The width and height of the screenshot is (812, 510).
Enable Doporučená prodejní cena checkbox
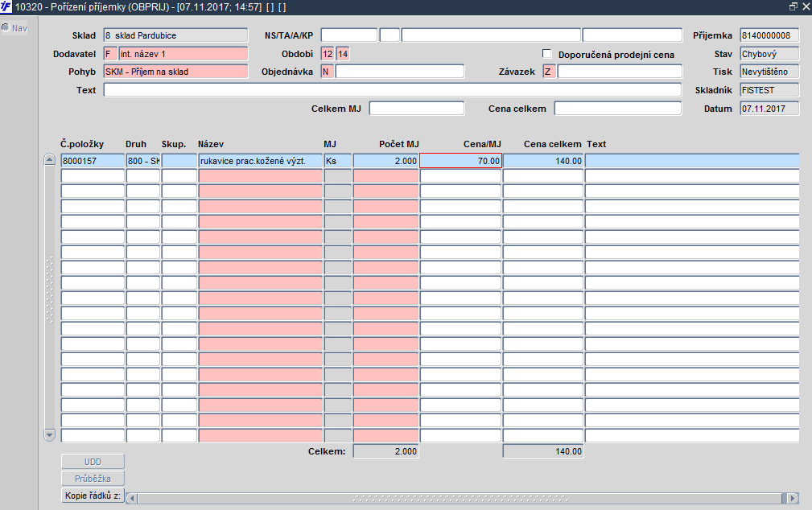pyautogui.click(x=546, y=53)
